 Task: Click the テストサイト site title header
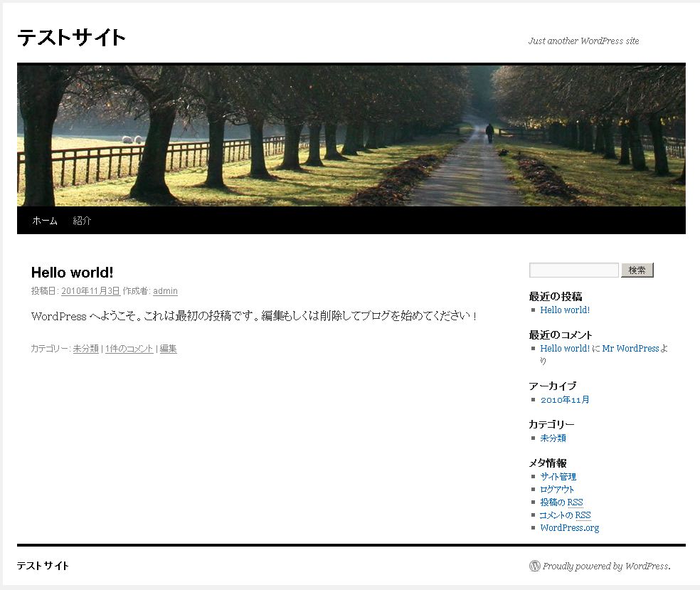tap(71, 38)
